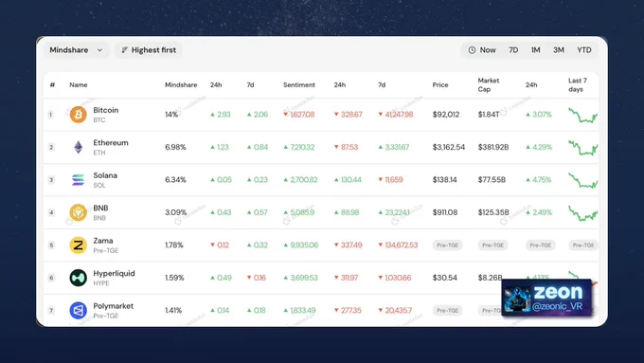Click the Solana coin icon
This screenshot has width=644, height=363.
click(x=78, y=180)
